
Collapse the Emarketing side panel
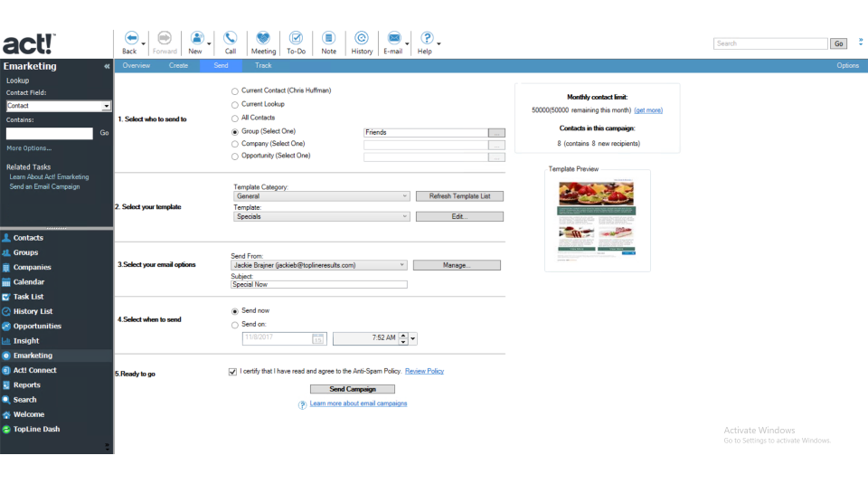(x=107, y=66)
